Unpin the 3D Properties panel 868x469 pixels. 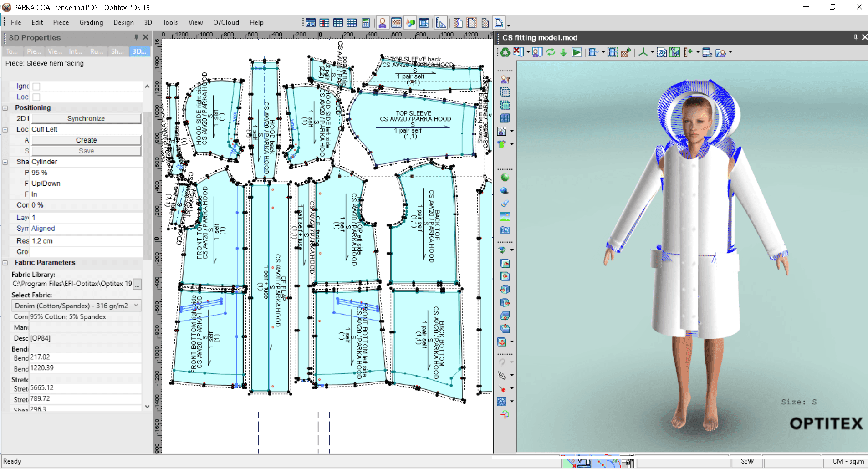click(x=135, y=37)
